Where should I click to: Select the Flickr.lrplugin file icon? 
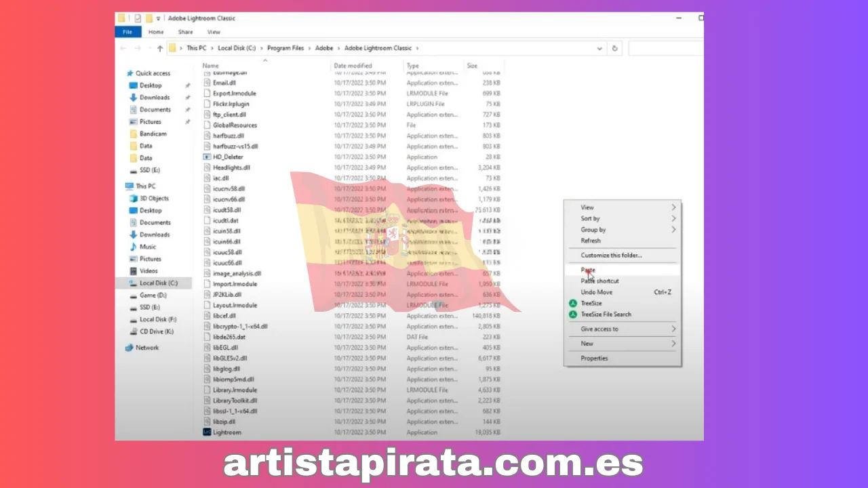pyautogui.click(x=207, y=104)
